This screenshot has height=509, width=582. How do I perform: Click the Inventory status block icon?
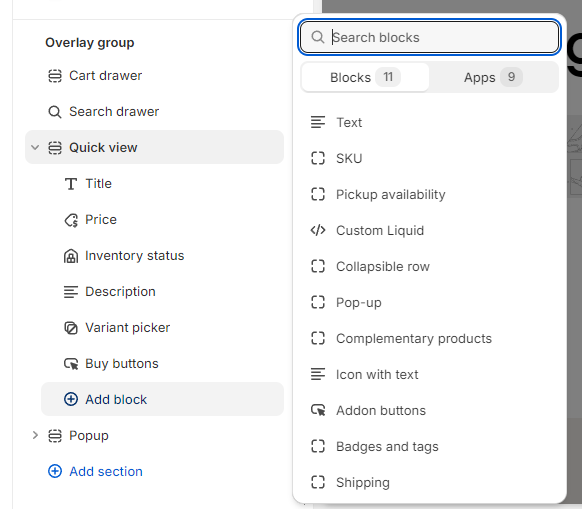tap(71, 256)
